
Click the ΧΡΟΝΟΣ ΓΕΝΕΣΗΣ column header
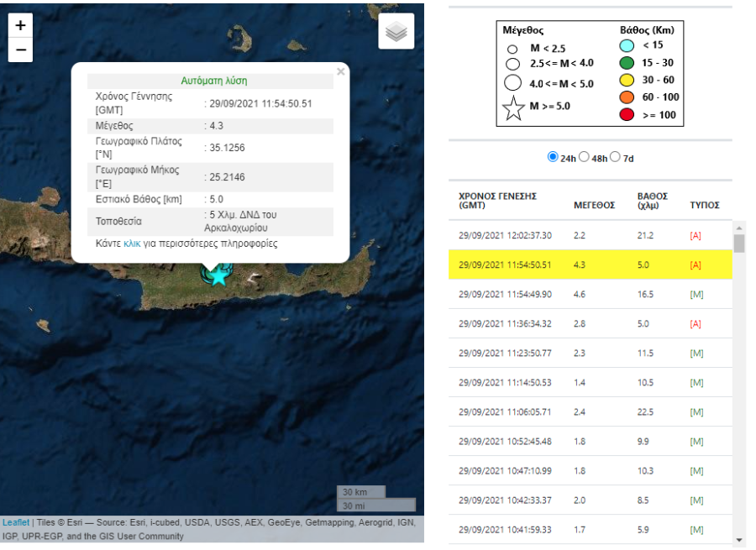point(497,201)
